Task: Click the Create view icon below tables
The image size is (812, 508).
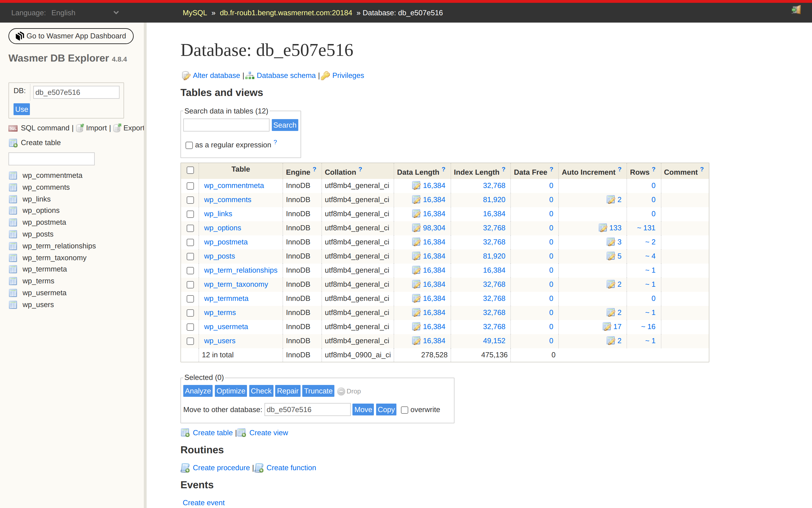Action: [x=242, y=433]
